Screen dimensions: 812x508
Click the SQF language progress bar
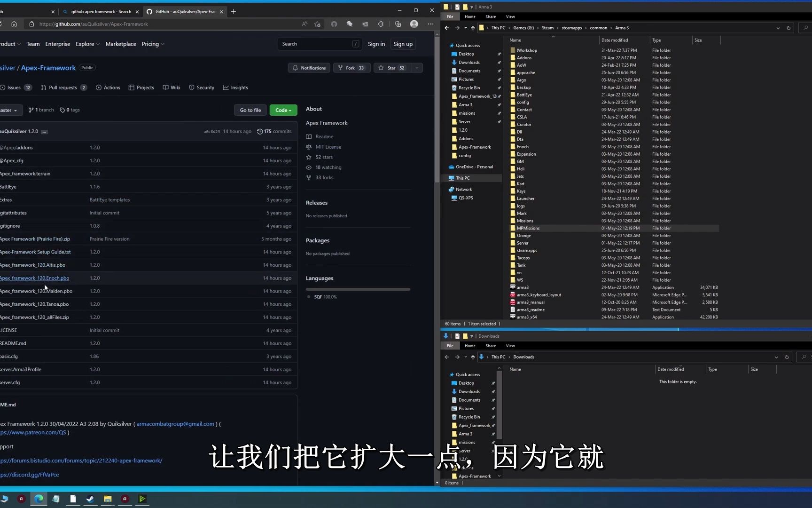pos(358,289)
